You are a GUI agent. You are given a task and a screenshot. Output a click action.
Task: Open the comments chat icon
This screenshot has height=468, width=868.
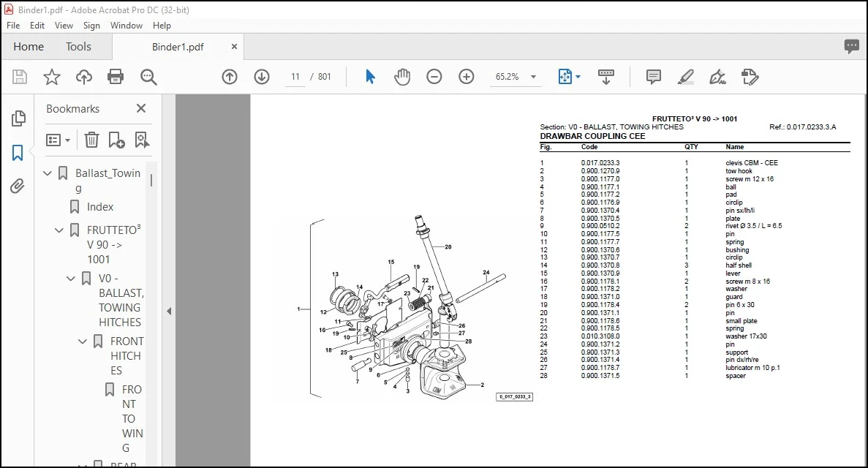[851, 47]
